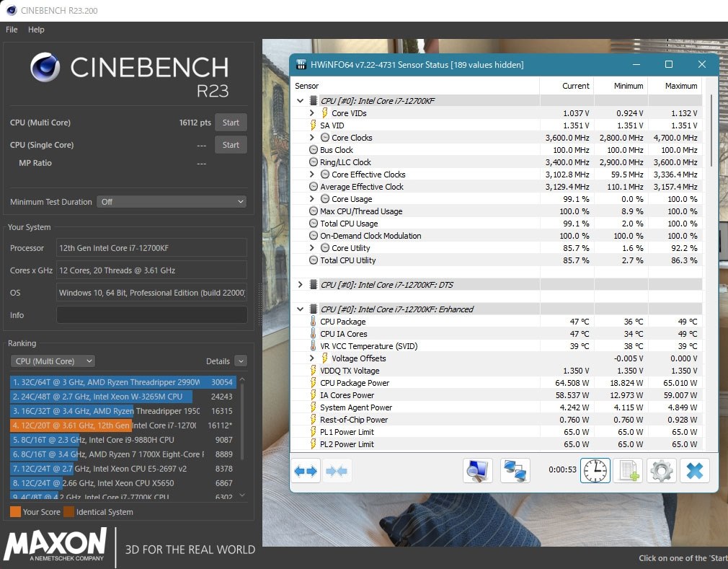Click the MAXON logo
The height and width of the screenshot is (569, 728).
[56, 544]
